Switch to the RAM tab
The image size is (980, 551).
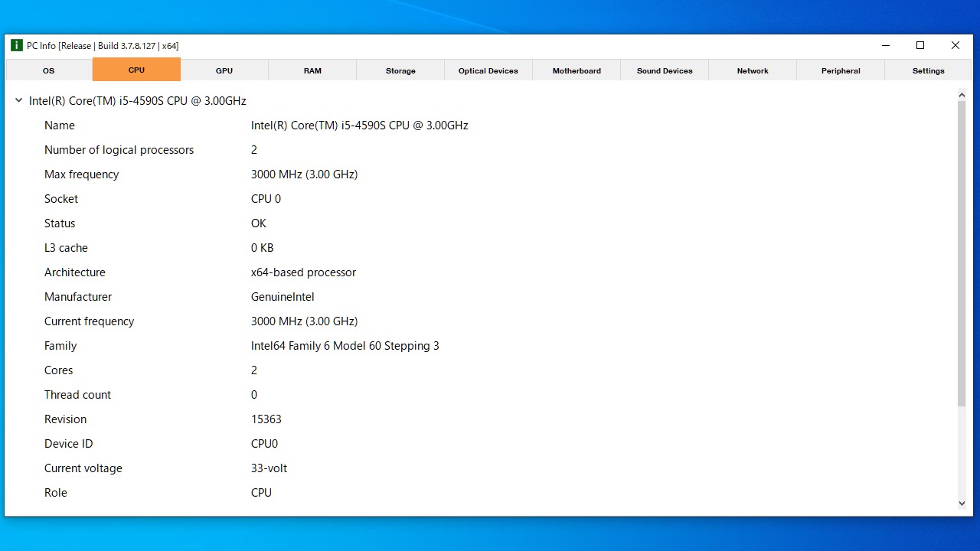(312, 70)
